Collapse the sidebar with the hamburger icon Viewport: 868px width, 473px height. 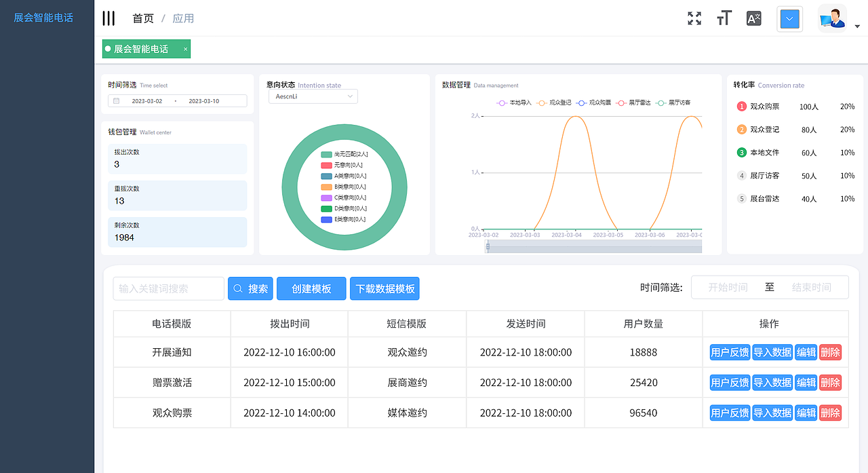click(108, 18)
